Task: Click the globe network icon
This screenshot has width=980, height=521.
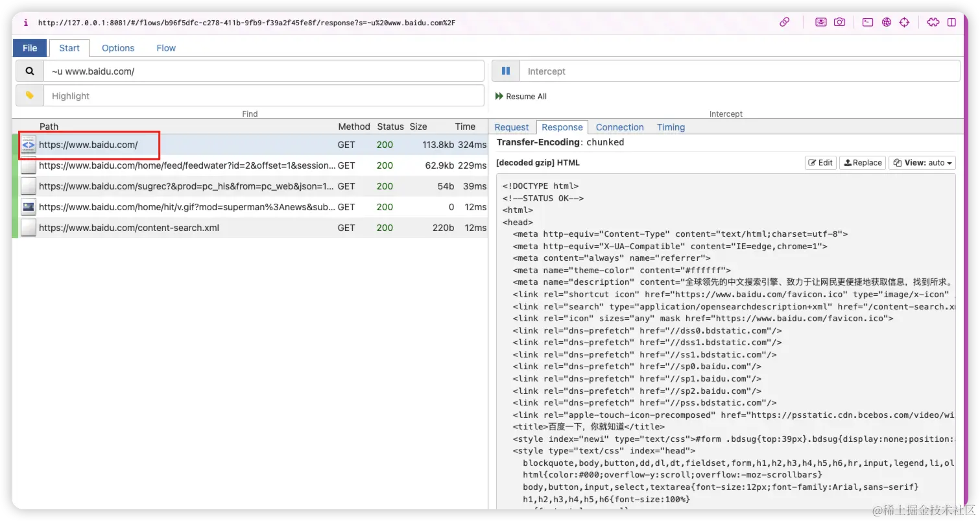Action: point(887,22)
